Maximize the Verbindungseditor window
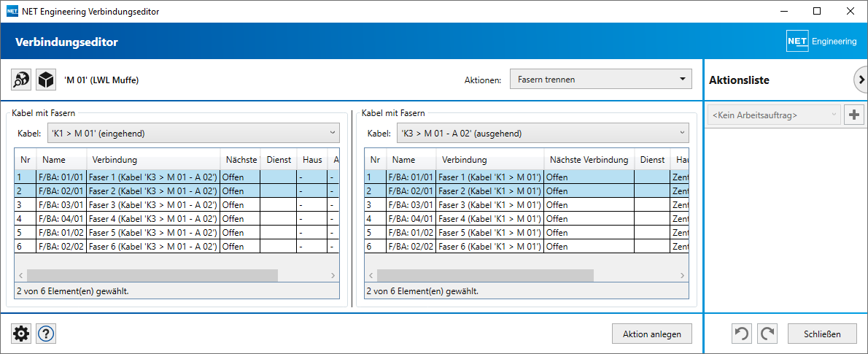868x354 pixels. tap(816, 11)
